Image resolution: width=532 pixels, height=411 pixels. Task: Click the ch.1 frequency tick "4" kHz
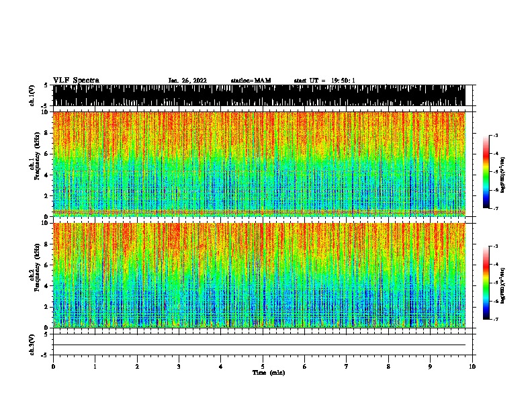pos(46,175)
